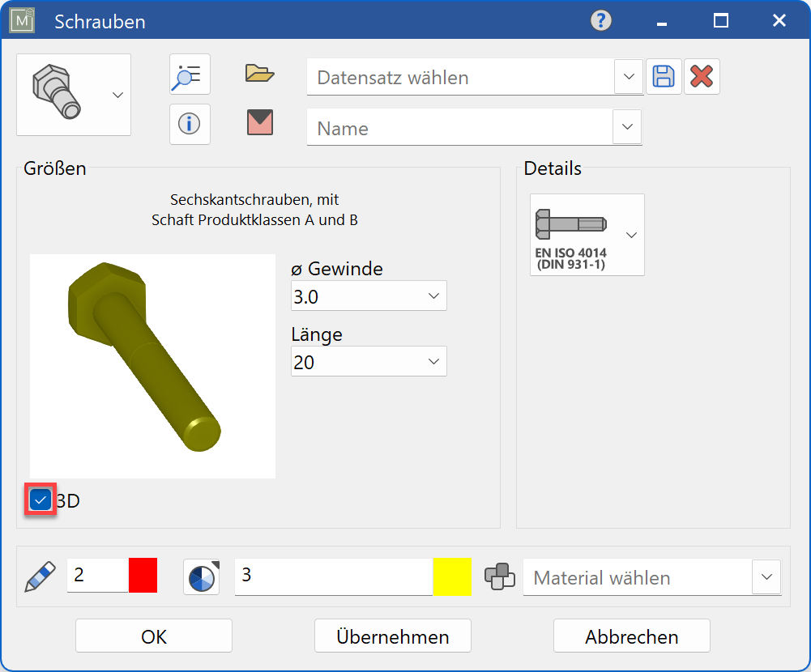Click the Help question mark icon
This screenshot has width=811, height=672.
(x=600, y=20)
